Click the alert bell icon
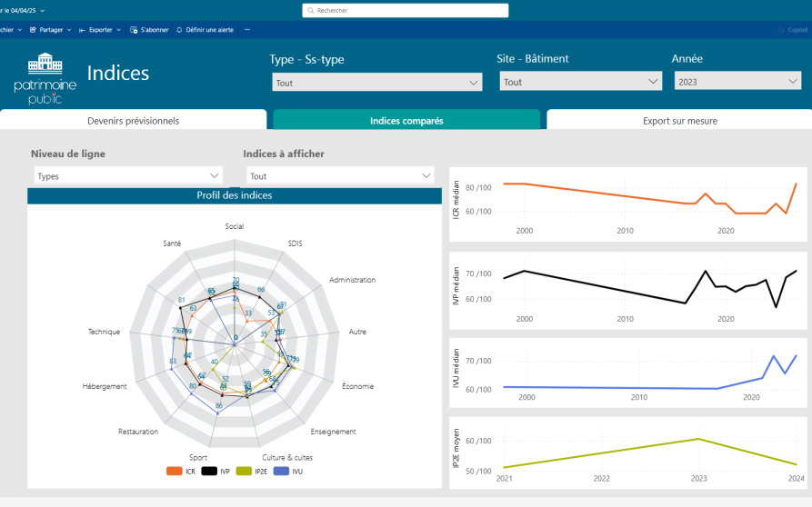Screen dimensions: 812x507 (x=179, y=30)
